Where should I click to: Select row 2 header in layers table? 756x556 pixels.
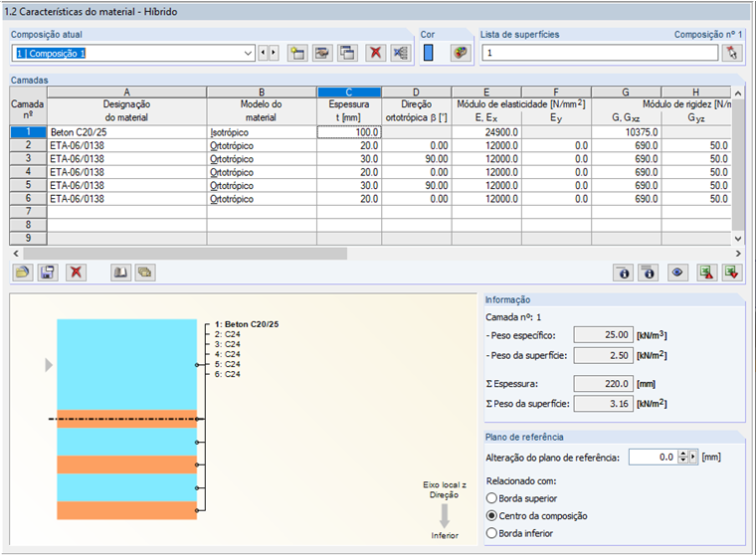[x=28, y=144]
